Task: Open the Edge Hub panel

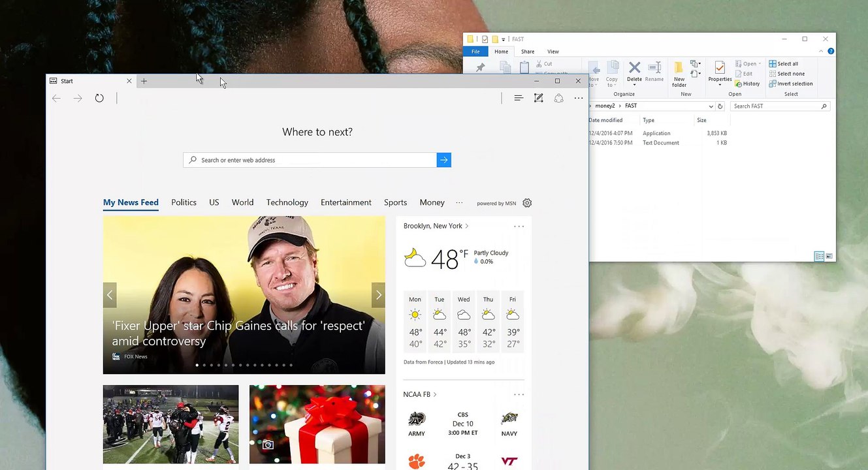Action: [519, 98]
